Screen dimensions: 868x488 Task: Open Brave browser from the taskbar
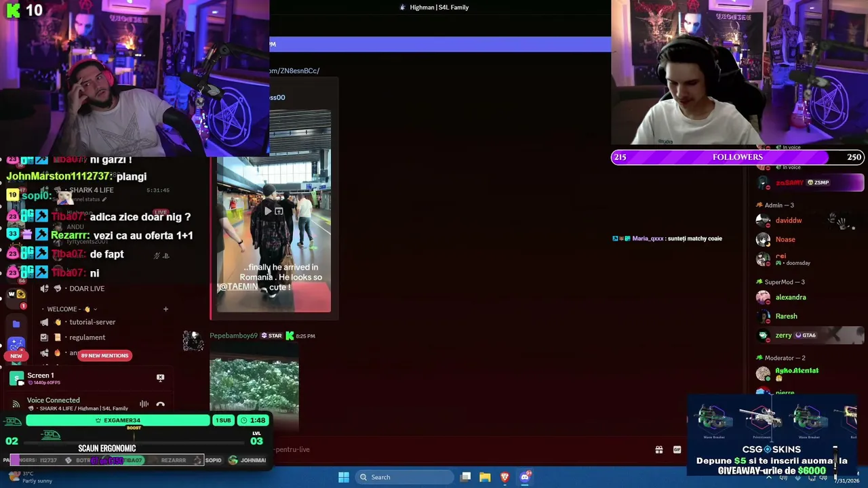(x=505, y=477)
